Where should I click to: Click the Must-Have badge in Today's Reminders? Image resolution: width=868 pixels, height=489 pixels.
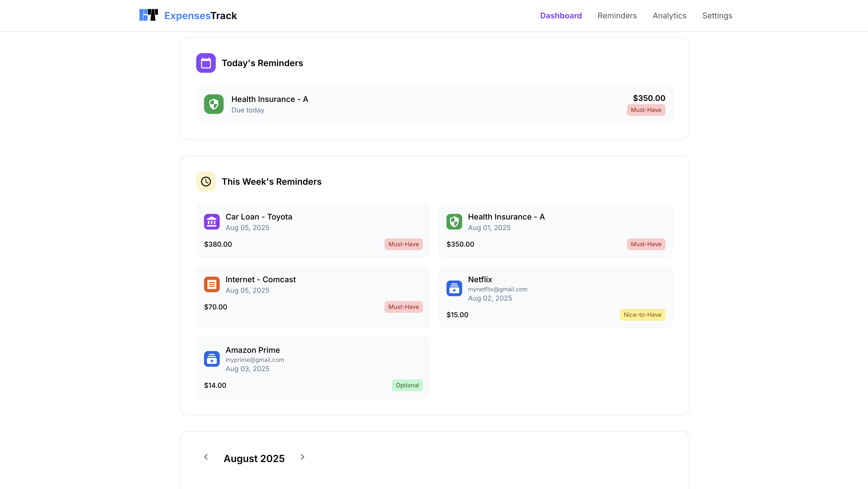pyautogui.click(x=646, y=110)
